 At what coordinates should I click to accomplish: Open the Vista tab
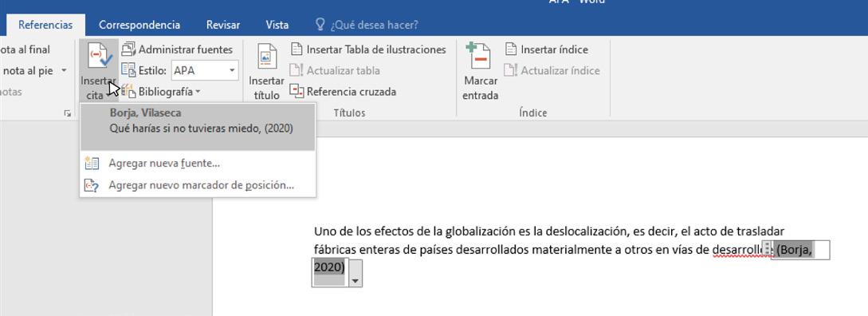pos(277,25)
